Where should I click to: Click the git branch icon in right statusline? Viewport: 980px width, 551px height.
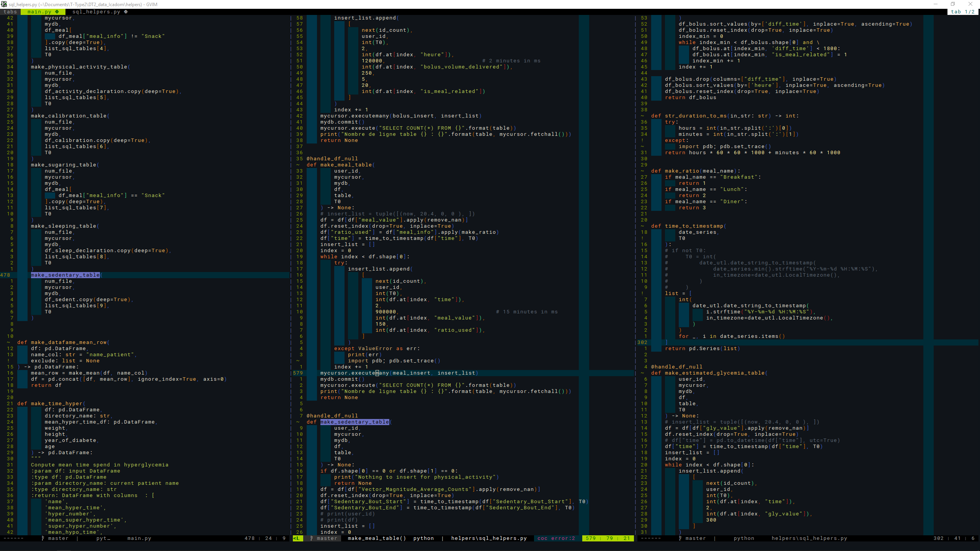pyautogui.click(x=680, y=538)
